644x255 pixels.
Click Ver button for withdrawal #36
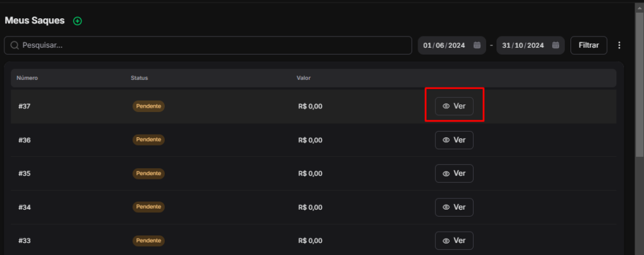click(x=454, y=140)
